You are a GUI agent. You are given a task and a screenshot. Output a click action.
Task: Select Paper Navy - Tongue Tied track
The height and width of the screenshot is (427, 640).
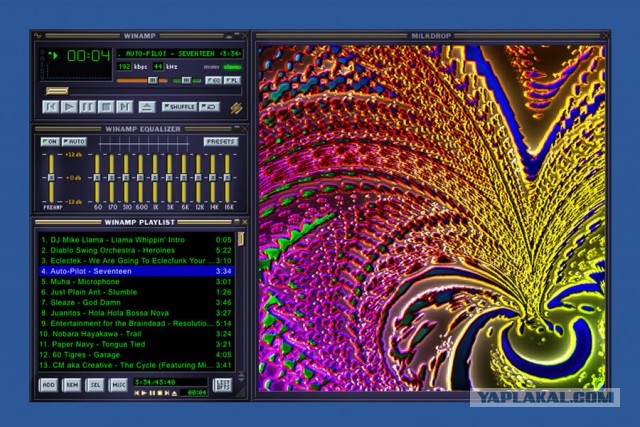[x=136, y=345]
